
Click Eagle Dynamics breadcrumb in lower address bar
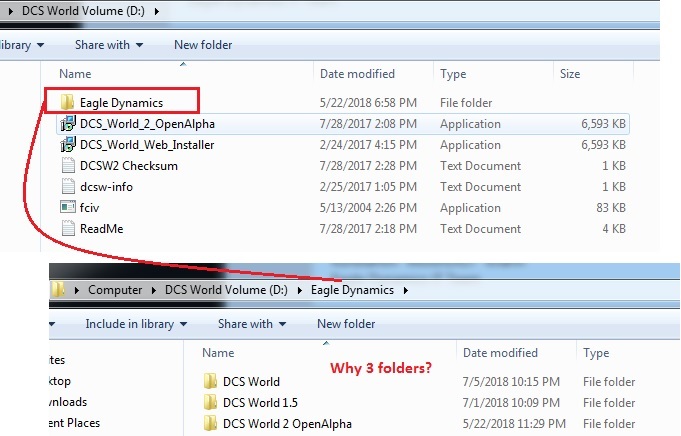pyautogui.click(x=352, y=290)
